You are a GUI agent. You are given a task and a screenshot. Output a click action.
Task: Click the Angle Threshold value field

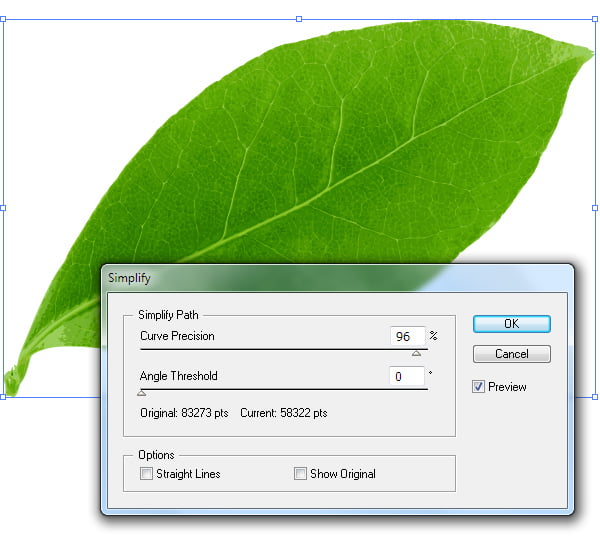pyautogui.click(x=406, y=376)
